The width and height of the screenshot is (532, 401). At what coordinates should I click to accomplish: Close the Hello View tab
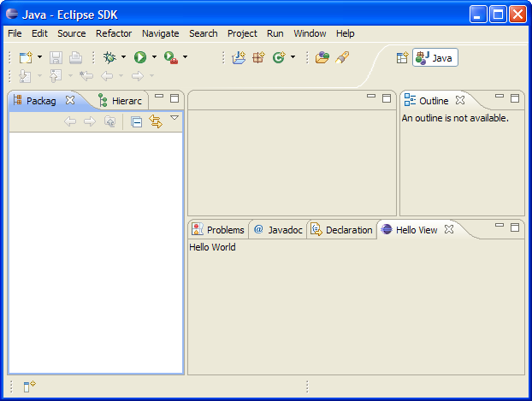(x=449, y=229)
